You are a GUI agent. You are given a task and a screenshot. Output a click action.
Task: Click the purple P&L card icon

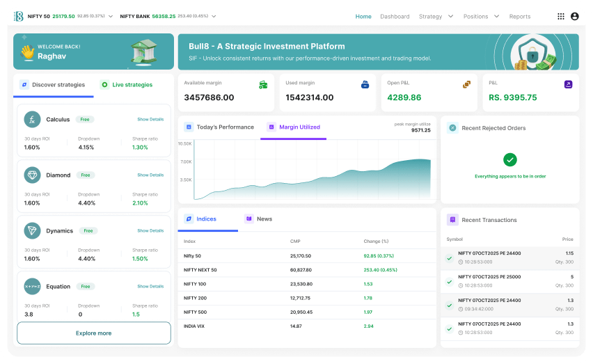point(568,84)
